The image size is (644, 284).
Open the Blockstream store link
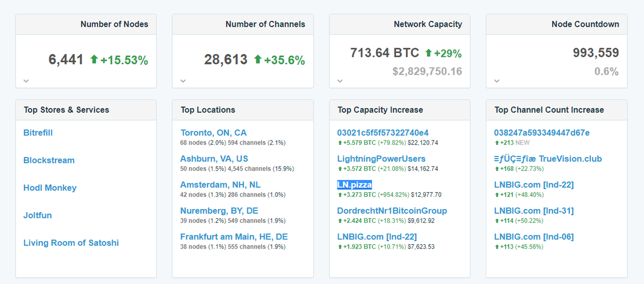tap(49, 160)
